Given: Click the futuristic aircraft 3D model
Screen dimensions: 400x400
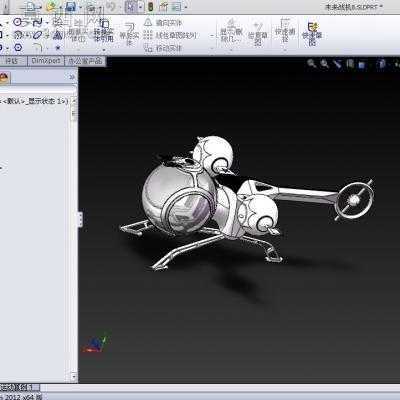Looking at the screenshot, I should (247, 203).
